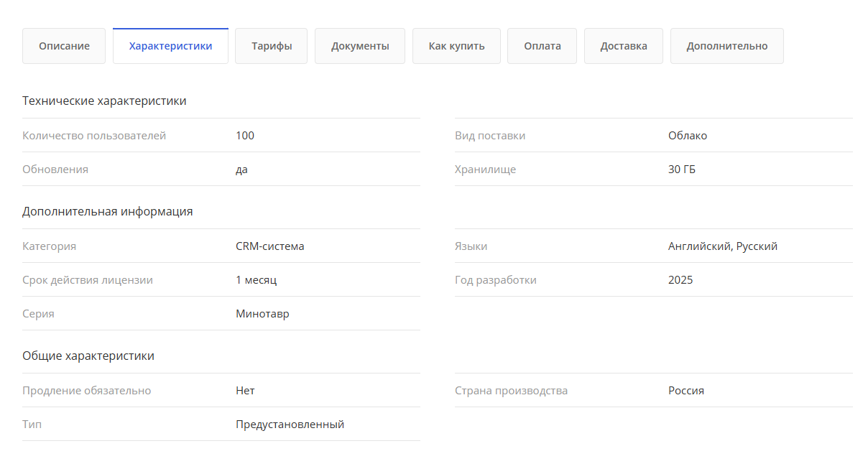Click the Облако delivery type value

(687, 136)
